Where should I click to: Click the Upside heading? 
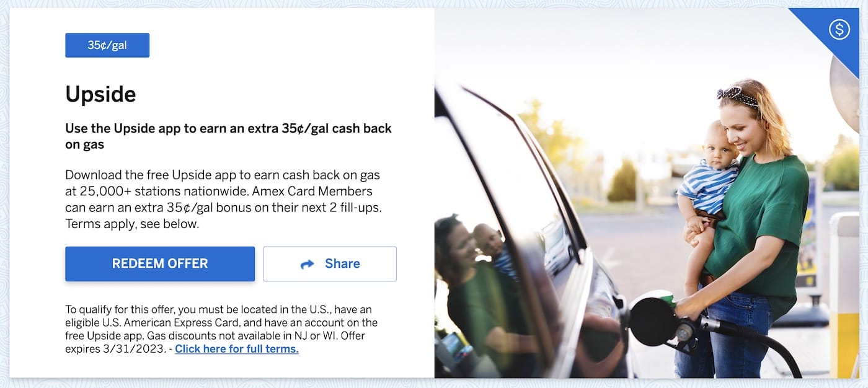pos(100,94)
